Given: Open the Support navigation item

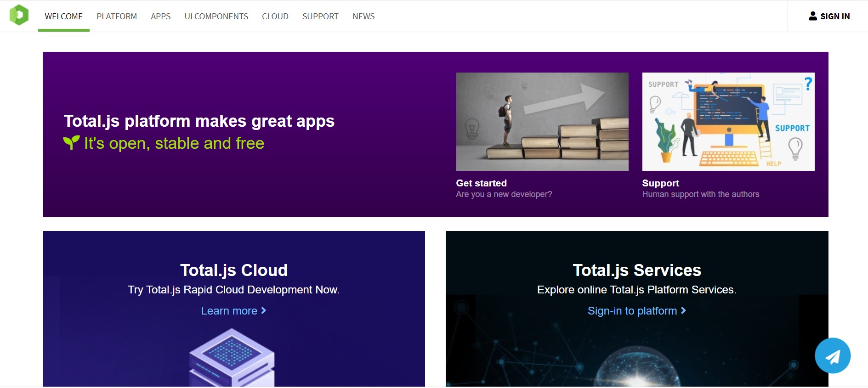Looking at the screenshot, I should pyautogui.click(x=320, y=17).
